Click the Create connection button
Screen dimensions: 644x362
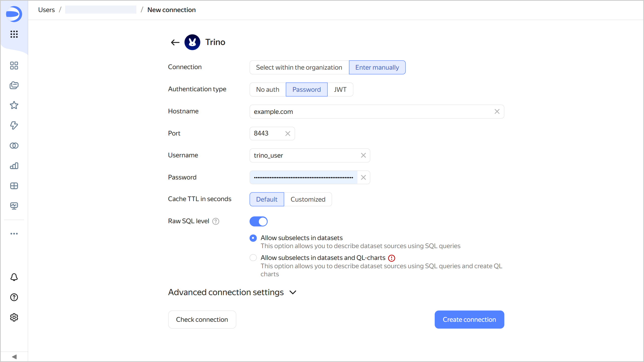[469, 320]
